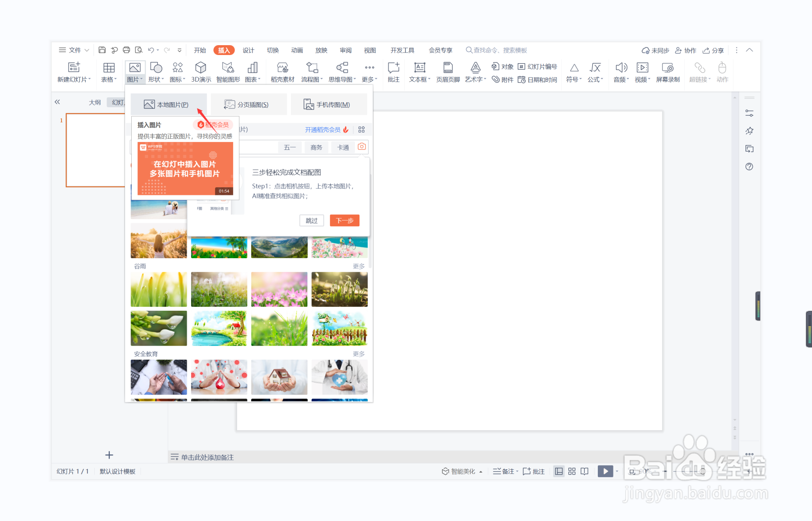Collapse the ribbon with the up chevron
The height and width of the screenshot is (521, 812).
pos(749,50)
